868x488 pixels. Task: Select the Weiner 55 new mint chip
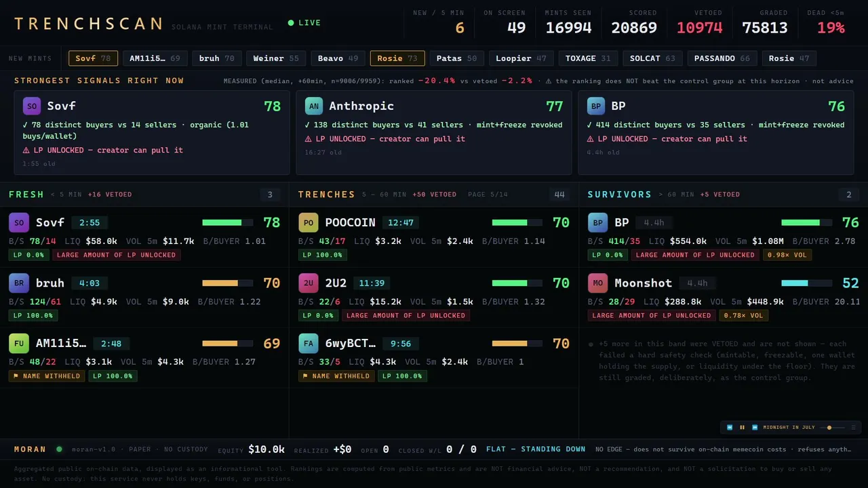point(276,58)
